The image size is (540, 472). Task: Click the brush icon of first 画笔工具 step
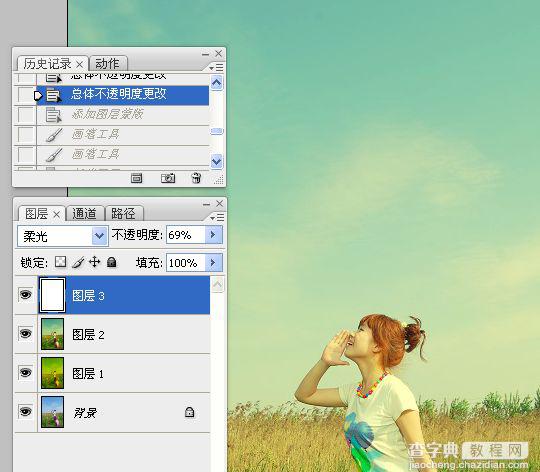pos(54,135)
